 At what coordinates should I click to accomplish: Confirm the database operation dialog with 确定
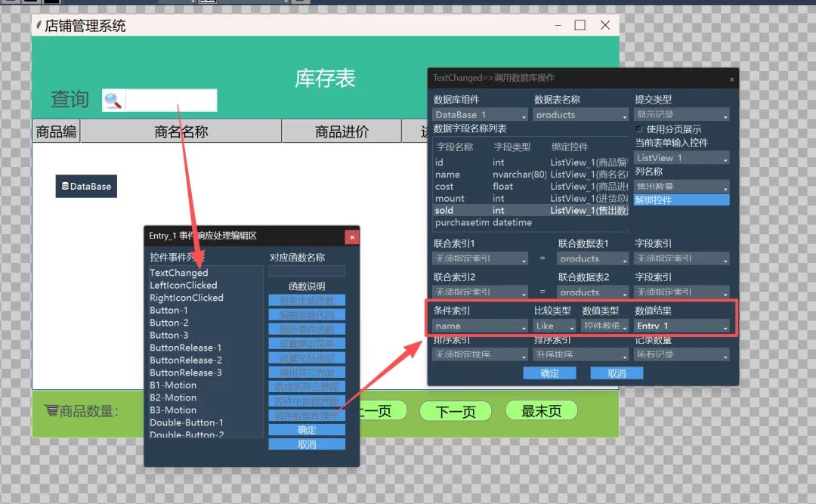(549, 373)
